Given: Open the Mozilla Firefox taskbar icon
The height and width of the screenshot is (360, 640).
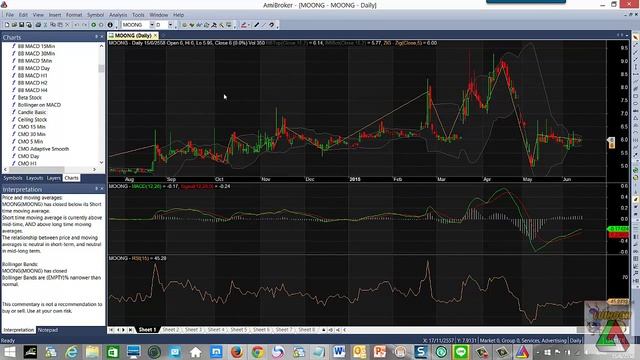Looking at the screenshot, I should [x=236, y=351].
